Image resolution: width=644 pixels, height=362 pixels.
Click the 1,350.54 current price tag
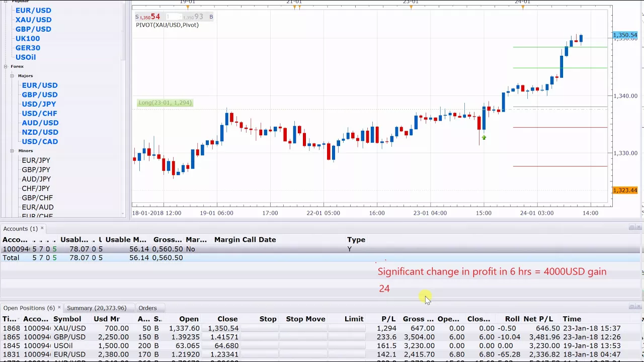coord(625,35)
